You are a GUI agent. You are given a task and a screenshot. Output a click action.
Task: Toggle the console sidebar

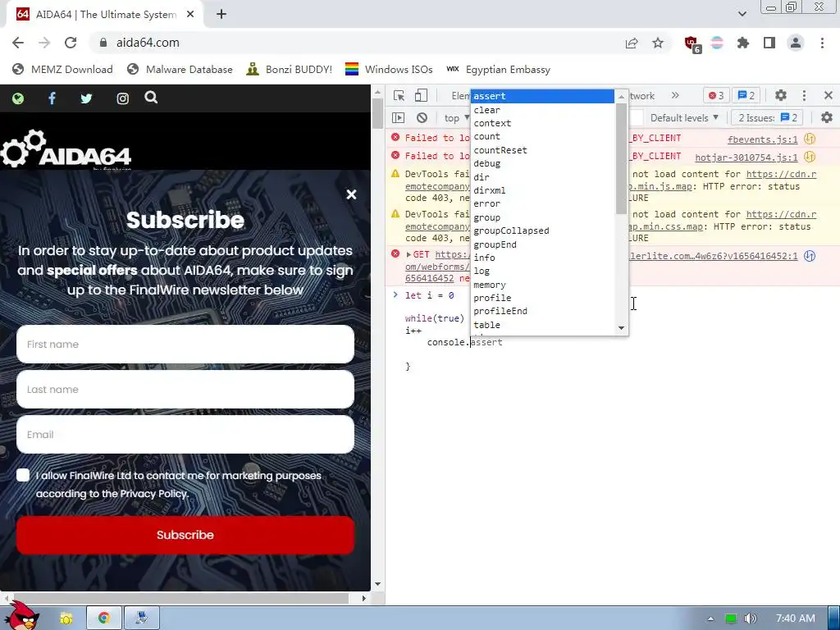point(398,118)
